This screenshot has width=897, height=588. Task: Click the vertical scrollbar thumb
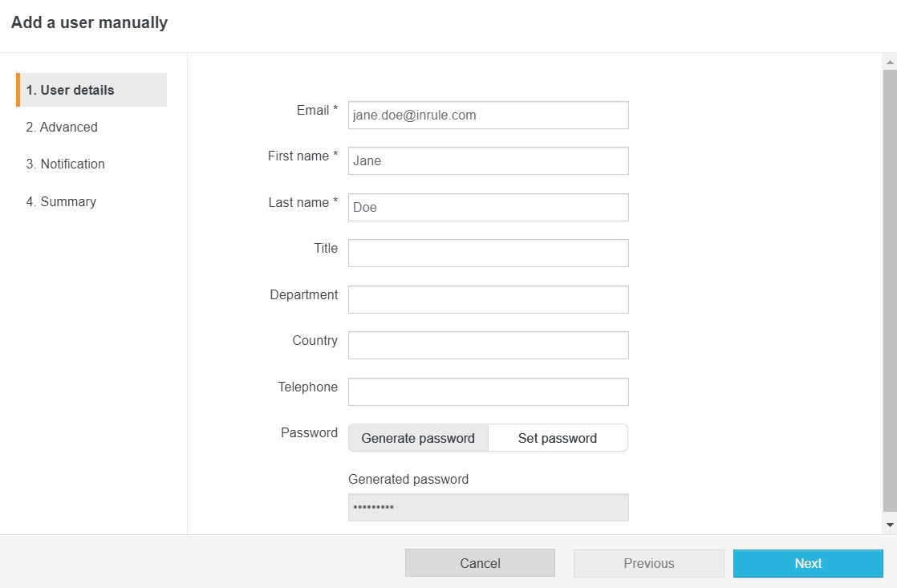coord(890,289)
